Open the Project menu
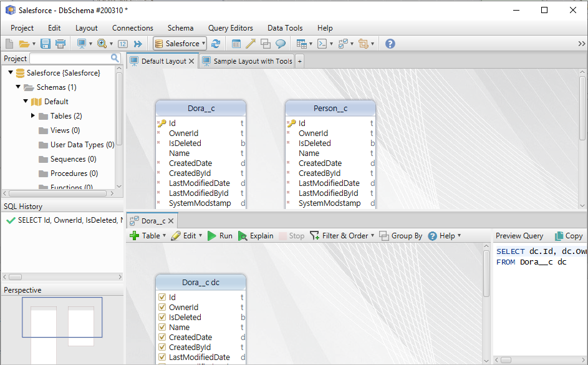Viewport: 588px width, 365px height. point(22,28)
